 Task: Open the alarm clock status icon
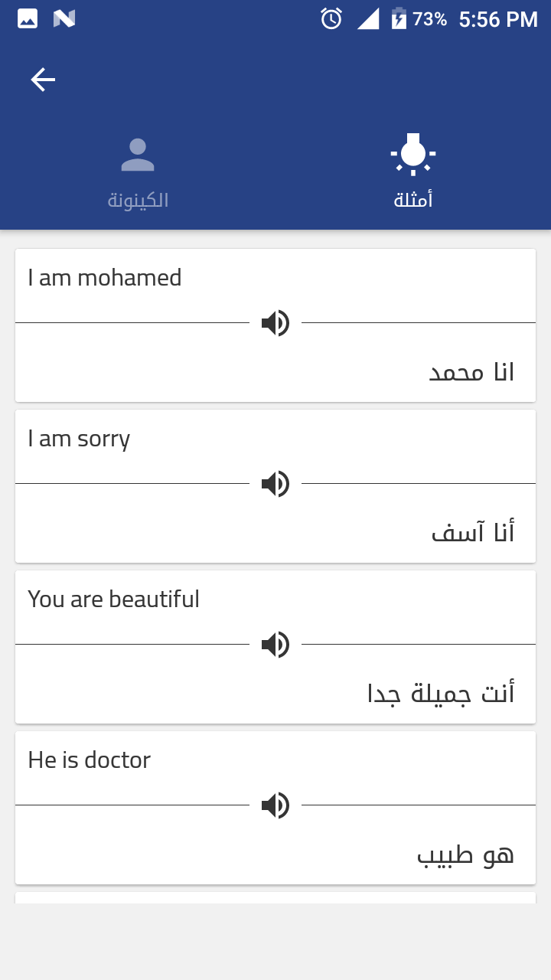331,19
